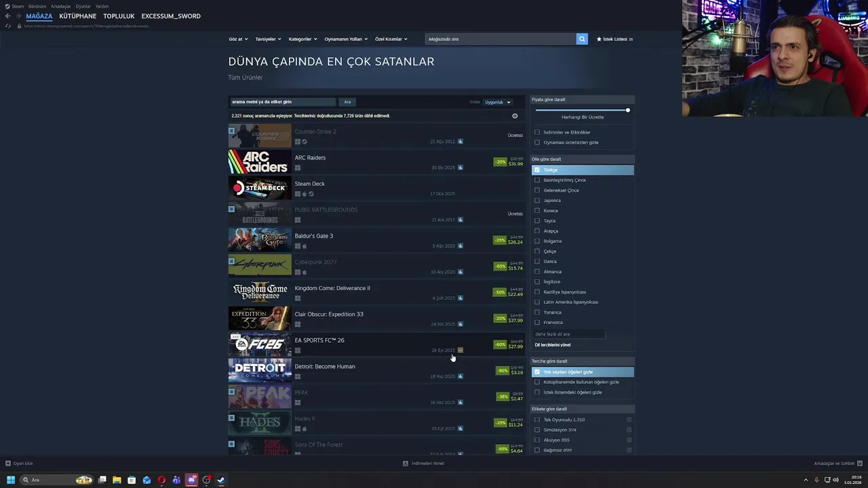Image resolution: width=868 pixels, height=488 pixels.
Task: Collapse the Fiyata göre daralt panel
Action: (x=583, y=100)
